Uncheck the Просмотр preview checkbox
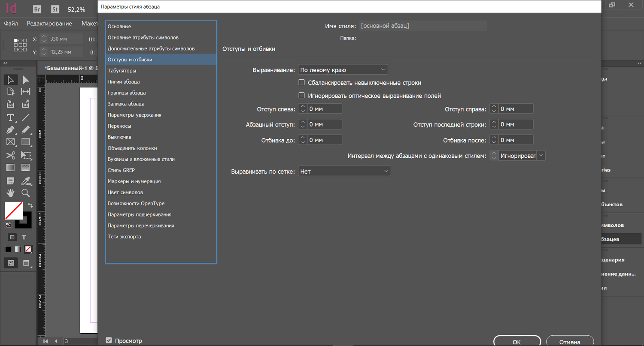This screenshot has width=644, height=346. 109,340
